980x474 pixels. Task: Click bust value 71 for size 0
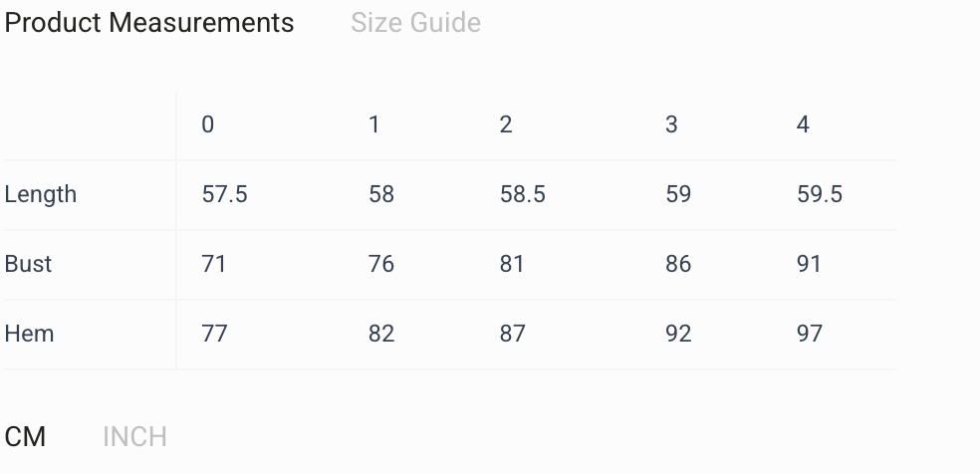pos(214,264)
